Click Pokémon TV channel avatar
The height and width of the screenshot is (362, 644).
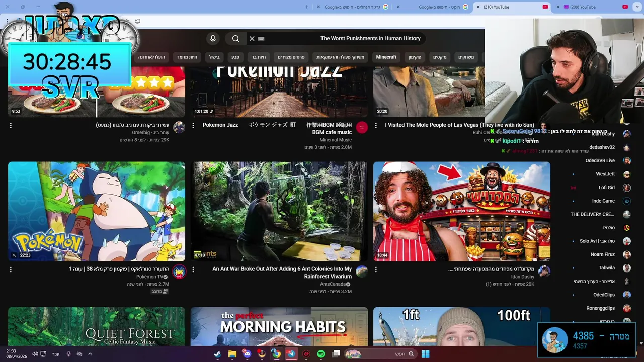coord(179,271)
